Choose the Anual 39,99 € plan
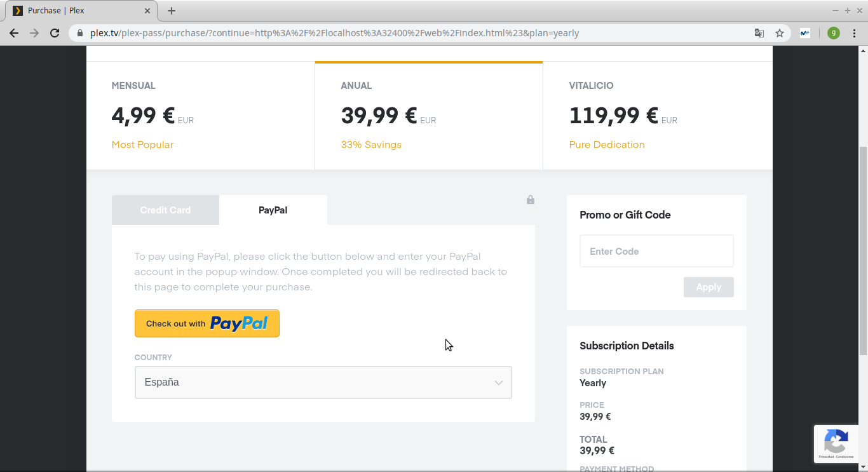The image size is (868, 472). [429, 116]
